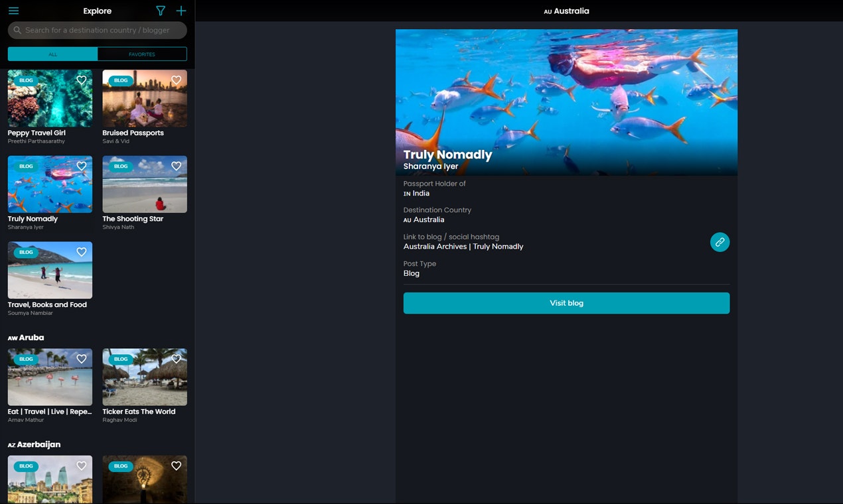The height and width of the screenshot is (504, 843).
Task: Click the heart icon on Peppy Travel Girl
Action: [x=81, y=80]
